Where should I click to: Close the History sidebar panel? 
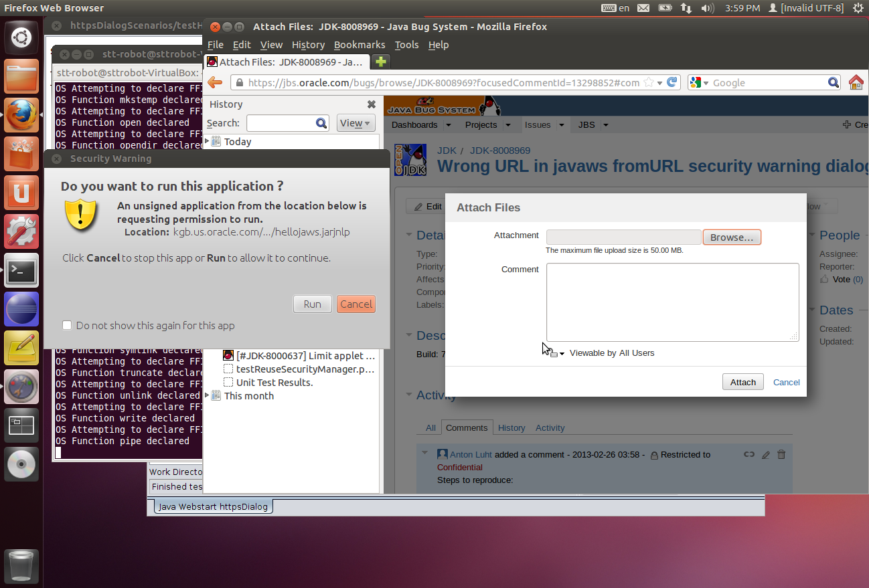[x=372, y=104]
